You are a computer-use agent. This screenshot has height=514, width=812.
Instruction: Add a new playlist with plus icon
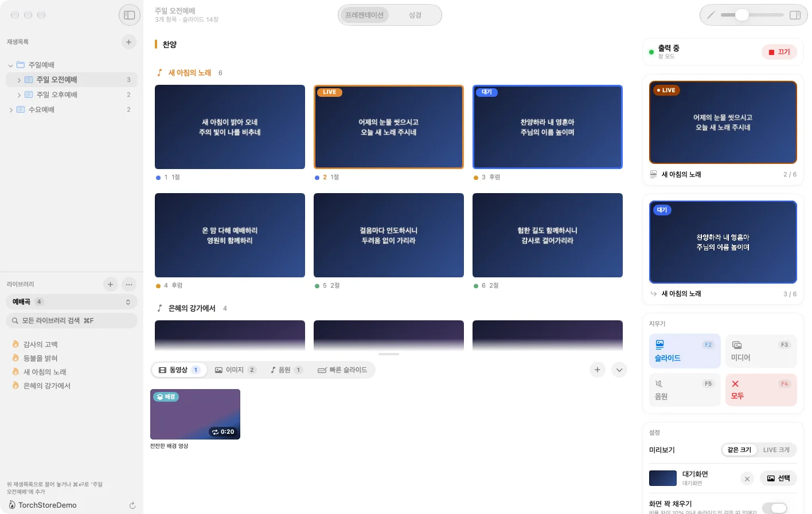pos(128,42)
